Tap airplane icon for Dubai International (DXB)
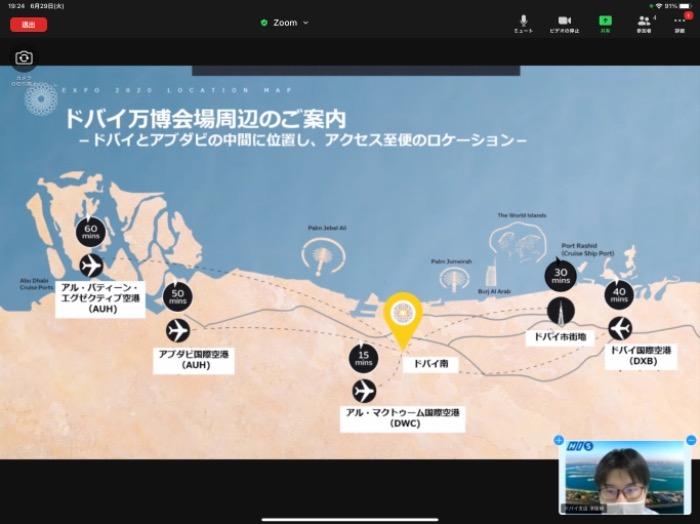Viewport: 700px width, 524px height. (620, 327)
